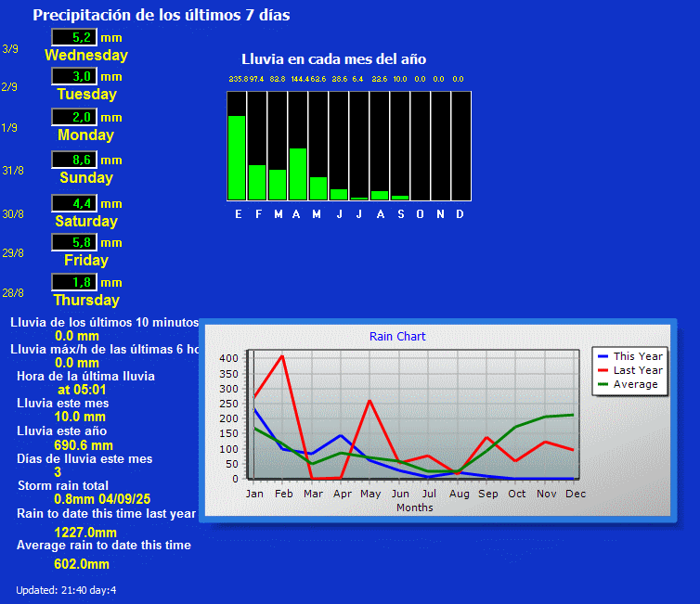700x604 pixels.
Task: Click the '690.6 mm' rain this year value
Action: coord(84,445)
